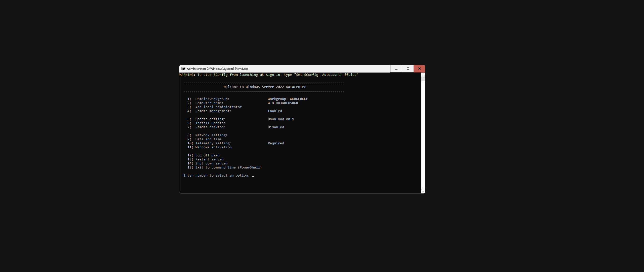Click the 'Network settings' option text
This screenshot has width=644, height=272.
tap(211, 135)
